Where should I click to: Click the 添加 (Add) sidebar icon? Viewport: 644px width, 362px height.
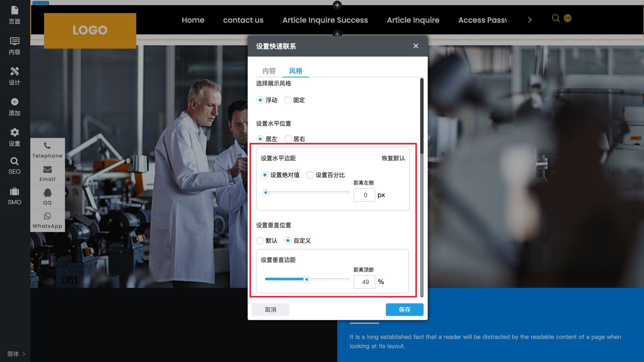coord(15,106)
